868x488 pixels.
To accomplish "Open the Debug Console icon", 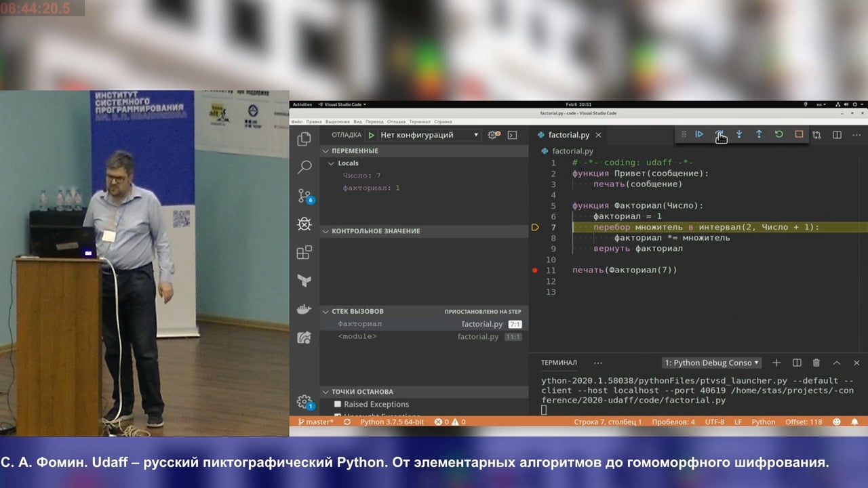I will (x=512, y=135).
